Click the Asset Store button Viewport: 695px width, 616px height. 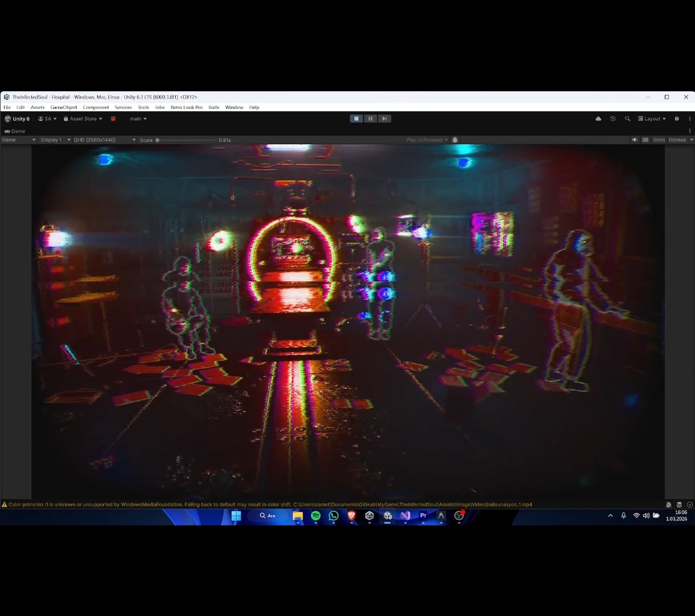coord(83,119)
